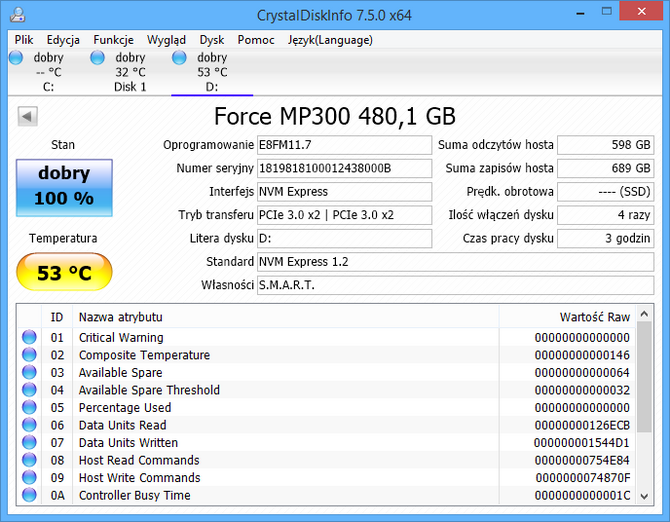Select the Host Write Commands attribute name
Viewport: 670px width, 522px height.
pyautogui.click(x=139, y=478)
